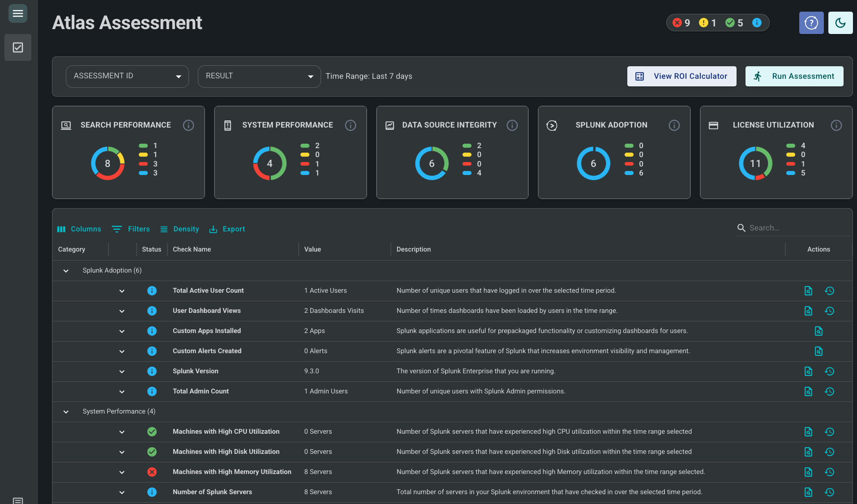The image size is (857, 504).
Task: Open the hamburger navigation menu
Action: click(18, 13)
